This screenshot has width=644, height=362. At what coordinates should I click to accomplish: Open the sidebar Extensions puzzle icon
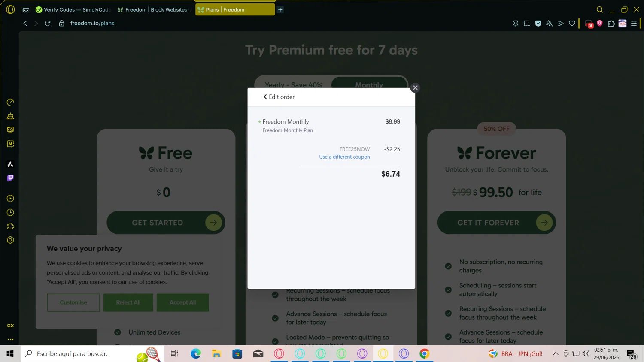10,226
